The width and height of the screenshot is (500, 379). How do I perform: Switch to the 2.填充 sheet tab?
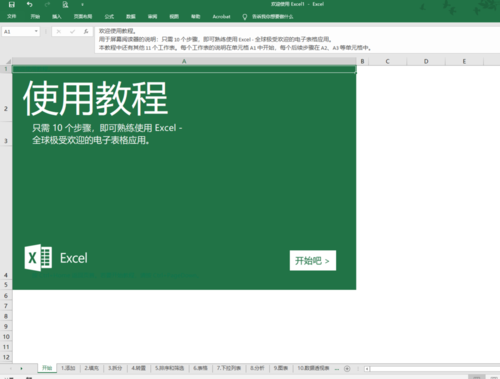[91, 368]
